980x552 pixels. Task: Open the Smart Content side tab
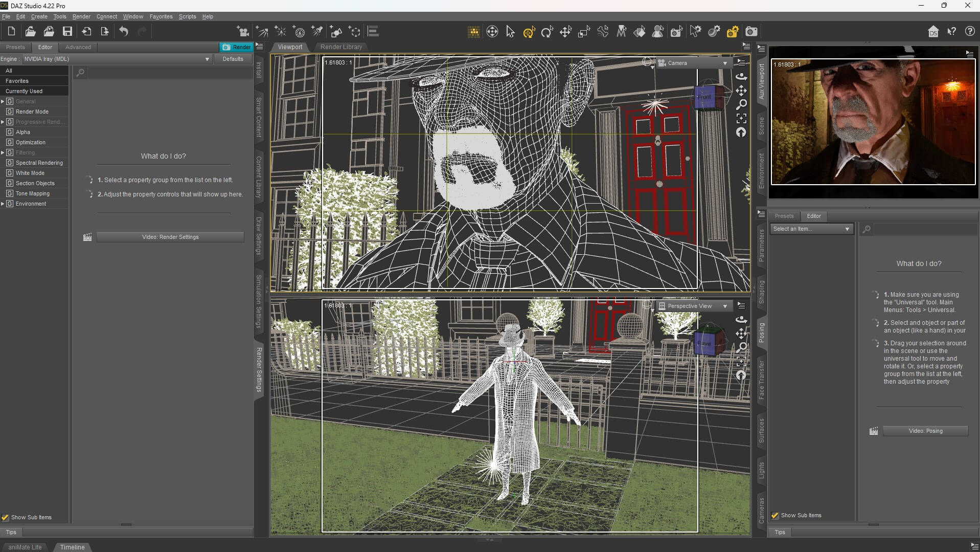(x=259, y=117)
